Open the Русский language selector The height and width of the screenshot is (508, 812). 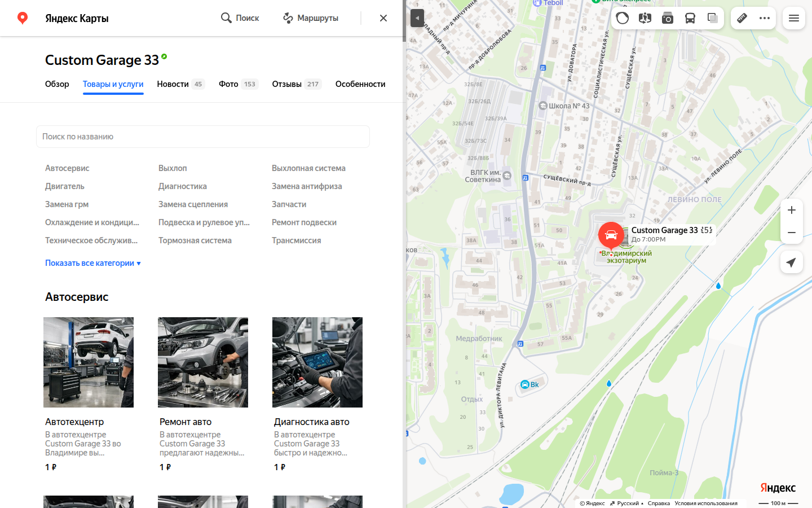626,503
